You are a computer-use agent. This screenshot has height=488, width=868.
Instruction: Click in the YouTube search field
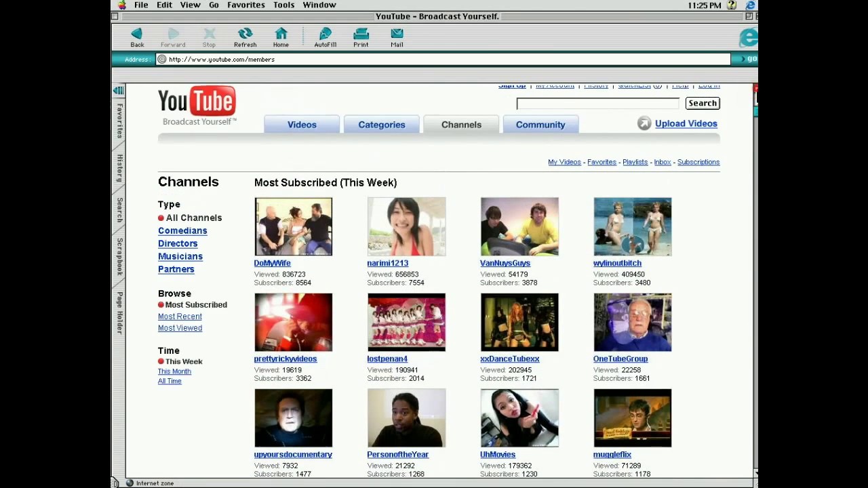click(597, 103)
